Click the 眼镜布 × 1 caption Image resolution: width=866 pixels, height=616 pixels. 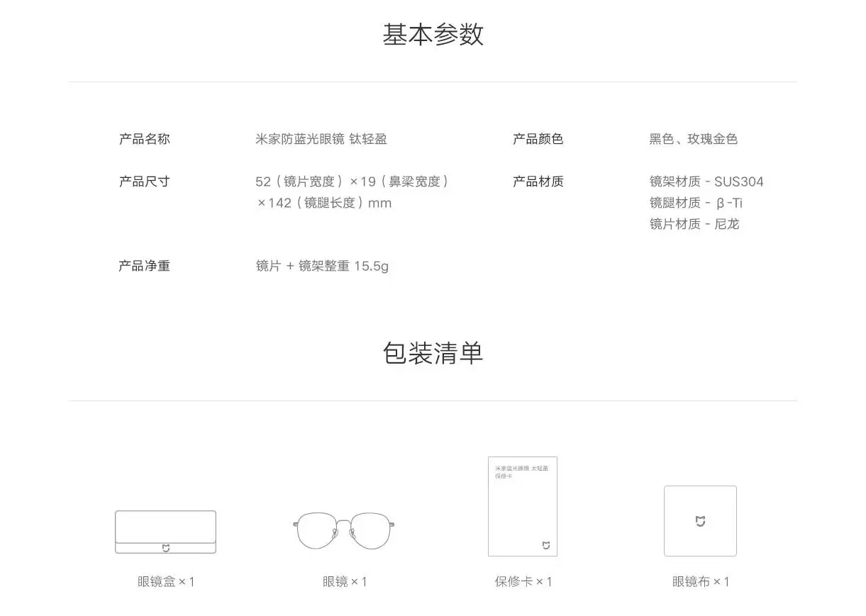coord(701,581)
